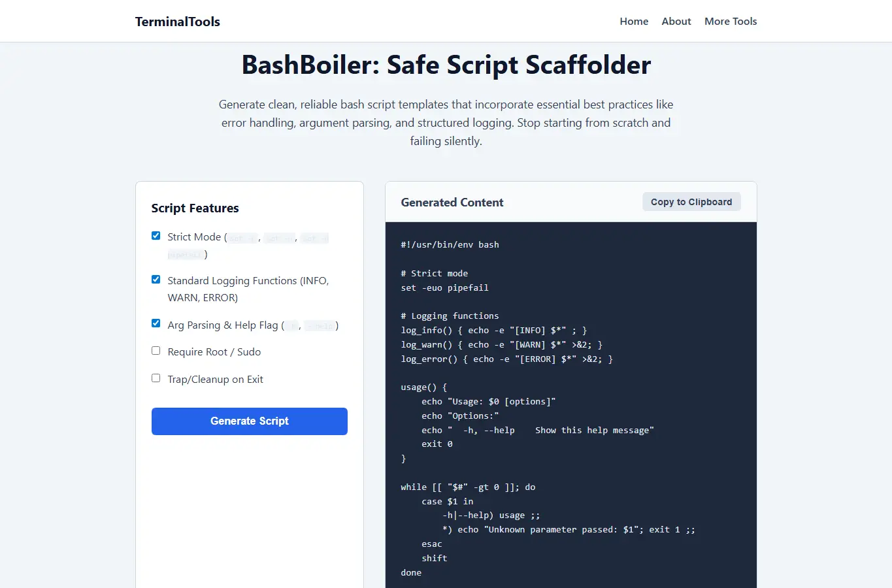This screenshot has width=892, height=588.
Task: Uncheck the Strict Mode checkbox
Action: 156,236
